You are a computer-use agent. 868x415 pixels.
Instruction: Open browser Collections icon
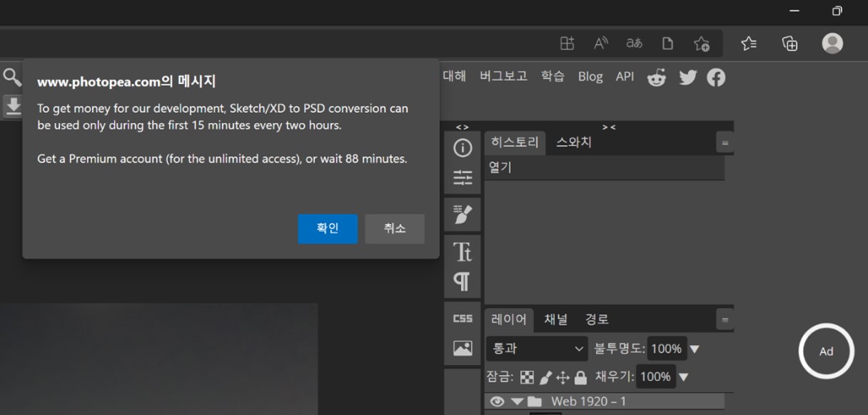[x=790, y=44]
